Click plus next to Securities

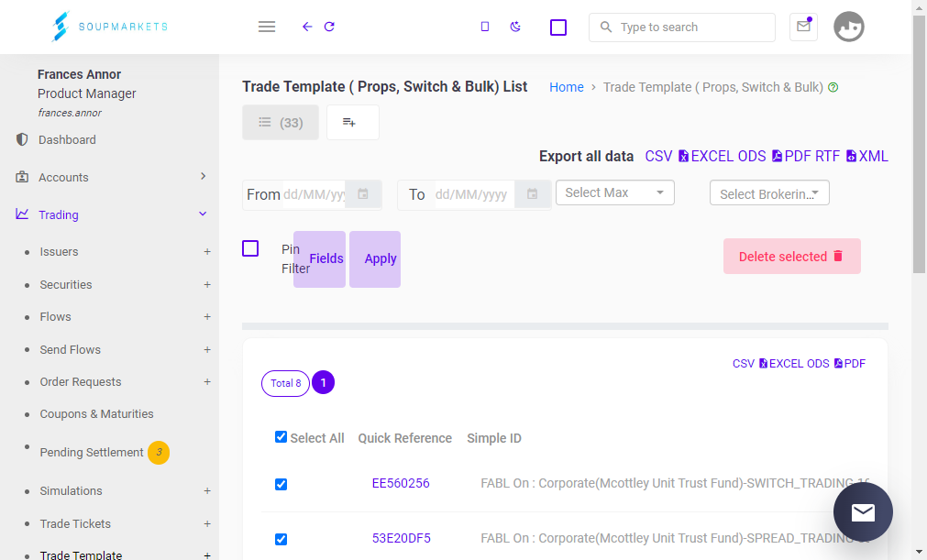coord(207,285)
